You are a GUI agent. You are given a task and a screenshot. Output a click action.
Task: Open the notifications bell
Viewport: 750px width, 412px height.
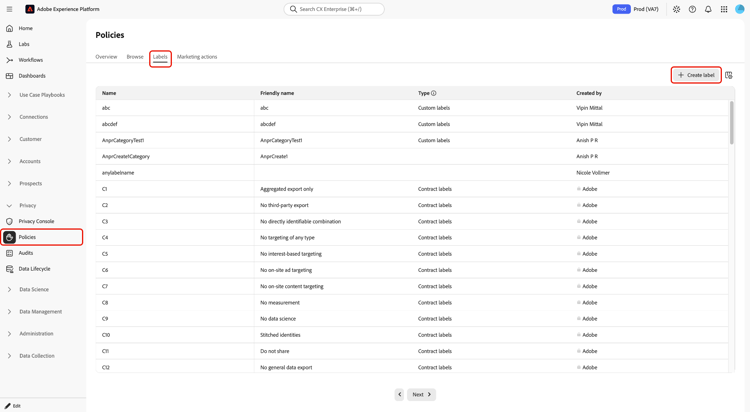pyautogui.click(x=708, y=9)
